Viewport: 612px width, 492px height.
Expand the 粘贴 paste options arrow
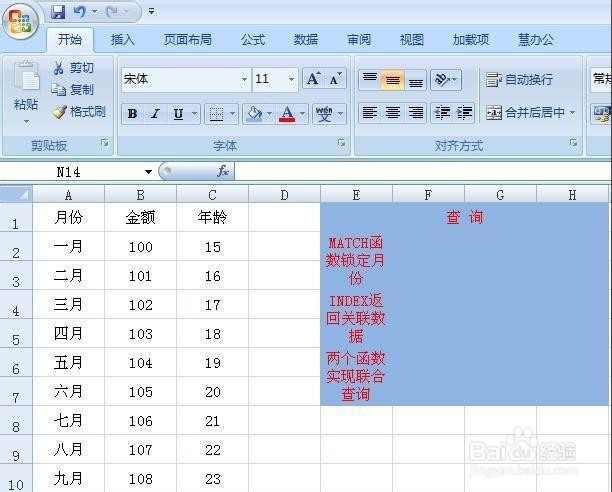[x=26, y=121]
